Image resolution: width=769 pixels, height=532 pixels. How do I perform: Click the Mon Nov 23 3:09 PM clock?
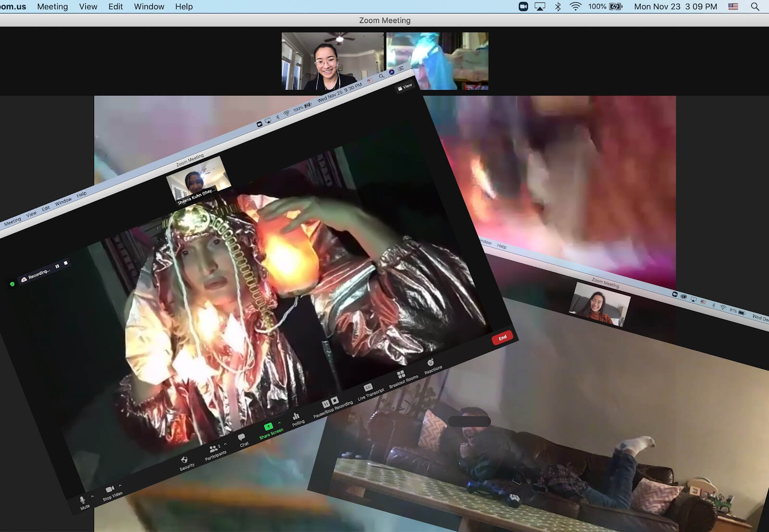pyautogui.click(x=675, y=7)
